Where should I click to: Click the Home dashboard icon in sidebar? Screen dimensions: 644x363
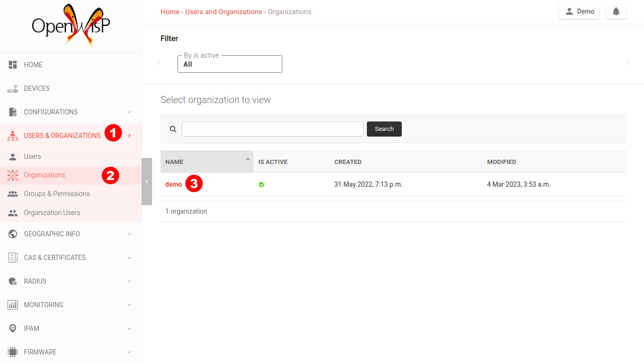coord(13,65)
